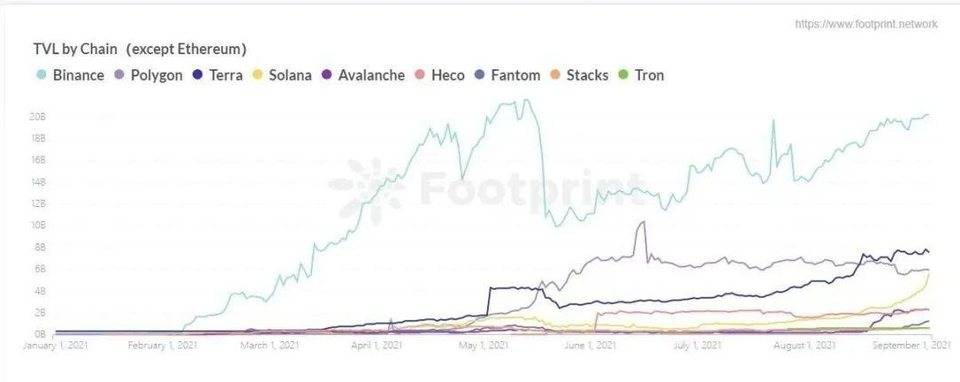
Task: Click the Binance legend color dot
Action: pos(42,75)
